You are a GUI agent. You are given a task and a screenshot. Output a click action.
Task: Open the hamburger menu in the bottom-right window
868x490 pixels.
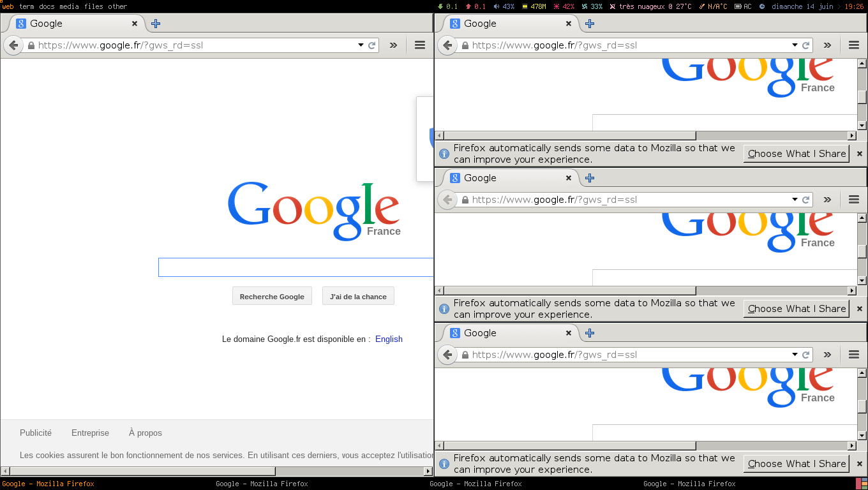pyautogui.click(x=854, y=355)
